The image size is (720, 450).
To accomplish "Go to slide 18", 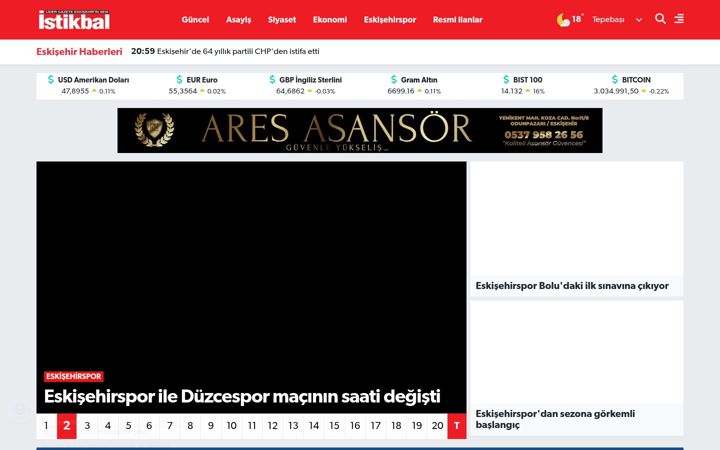I will pos(396,426).
